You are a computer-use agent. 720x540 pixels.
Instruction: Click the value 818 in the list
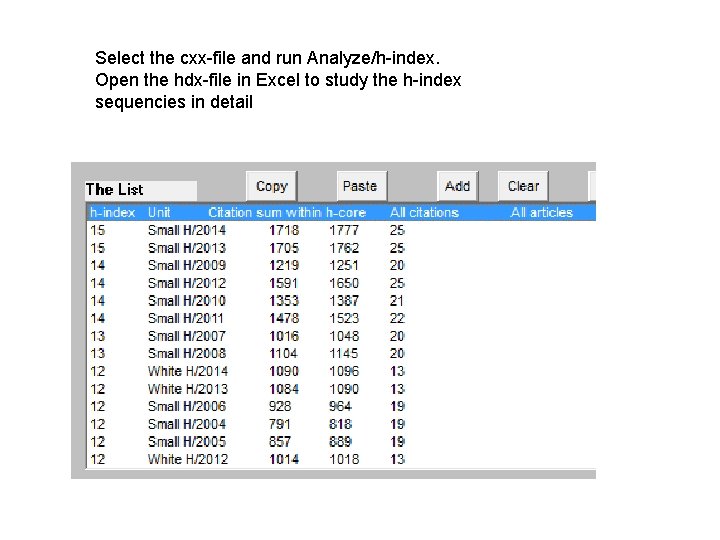pos(340,424)
